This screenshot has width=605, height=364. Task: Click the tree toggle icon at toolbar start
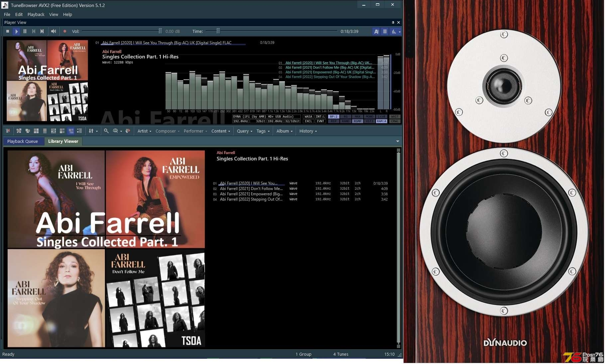[x=8, y=131]
